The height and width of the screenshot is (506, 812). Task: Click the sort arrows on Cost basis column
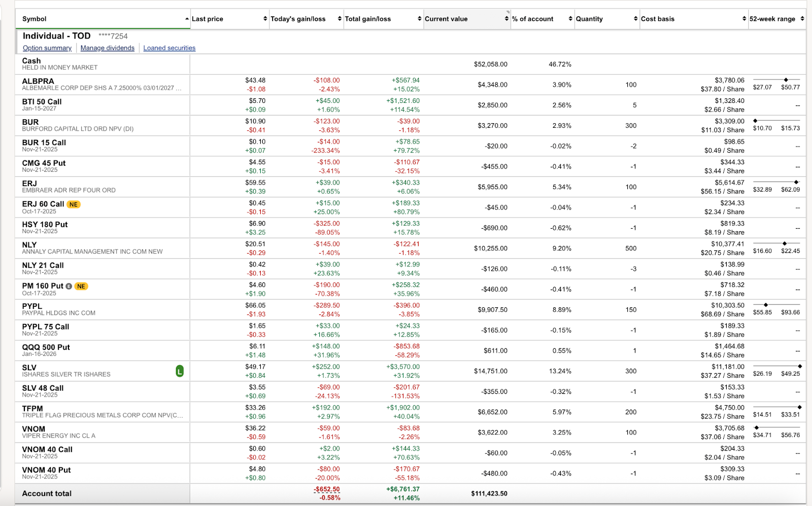(x=744, y=19)
